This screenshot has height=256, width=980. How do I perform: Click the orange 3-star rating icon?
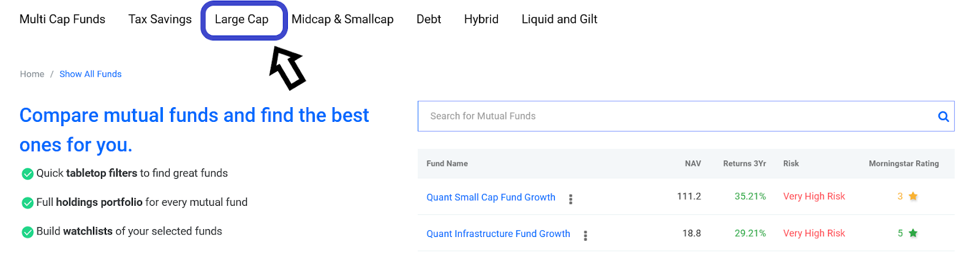913,197
